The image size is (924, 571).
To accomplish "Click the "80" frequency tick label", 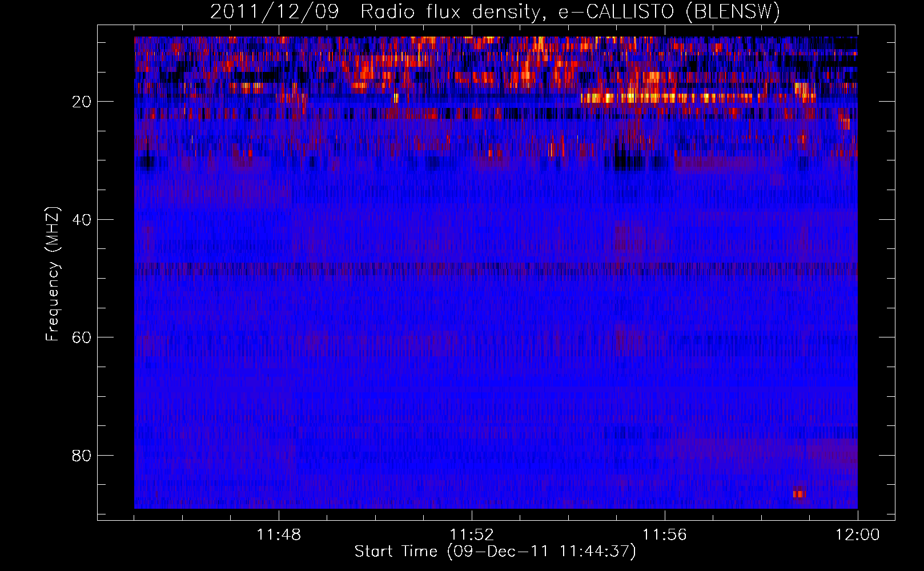I will coord(82,456).
